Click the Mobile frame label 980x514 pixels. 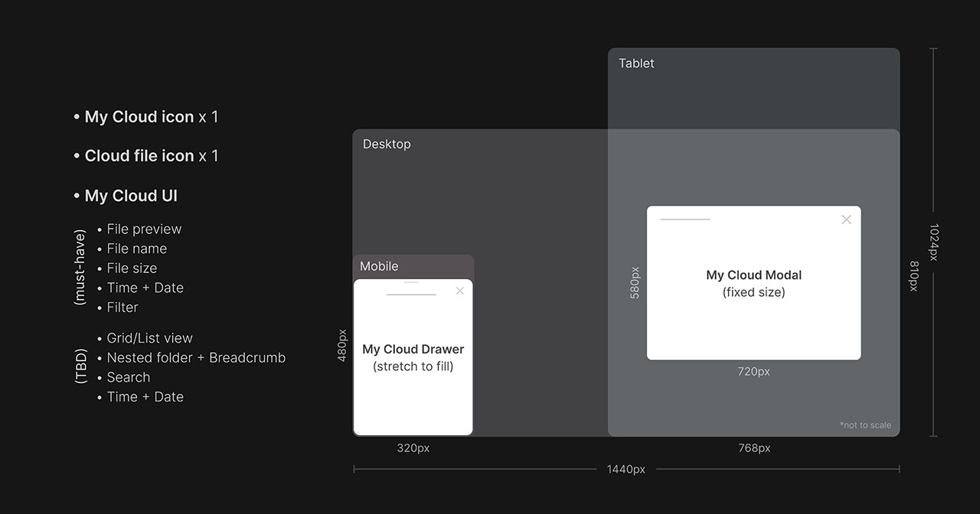(379, 266)
